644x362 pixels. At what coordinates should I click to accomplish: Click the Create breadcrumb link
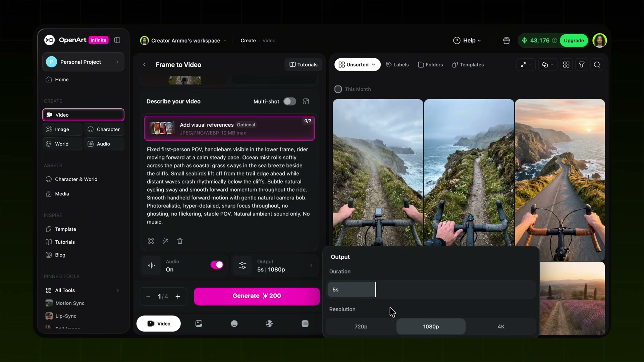coord(248,41)
